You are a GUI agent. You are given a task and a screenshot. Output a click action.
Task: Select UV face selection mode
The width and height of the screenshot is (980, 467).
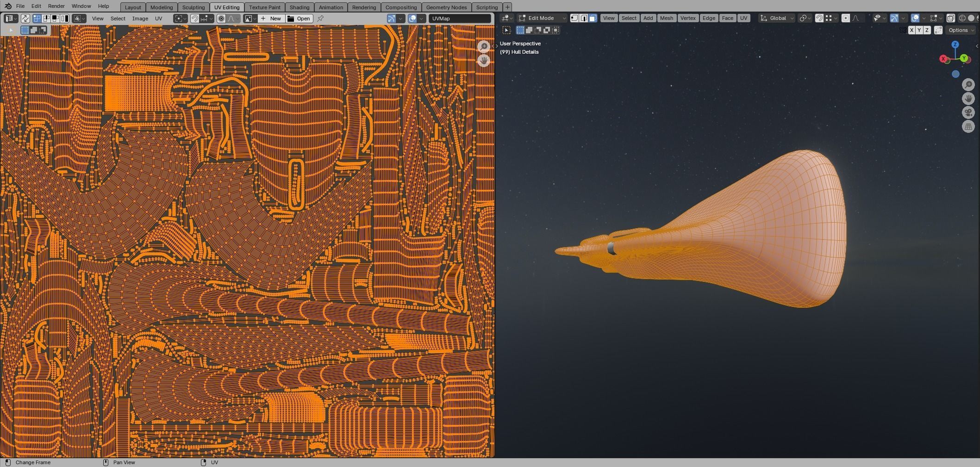pos(56,19)
